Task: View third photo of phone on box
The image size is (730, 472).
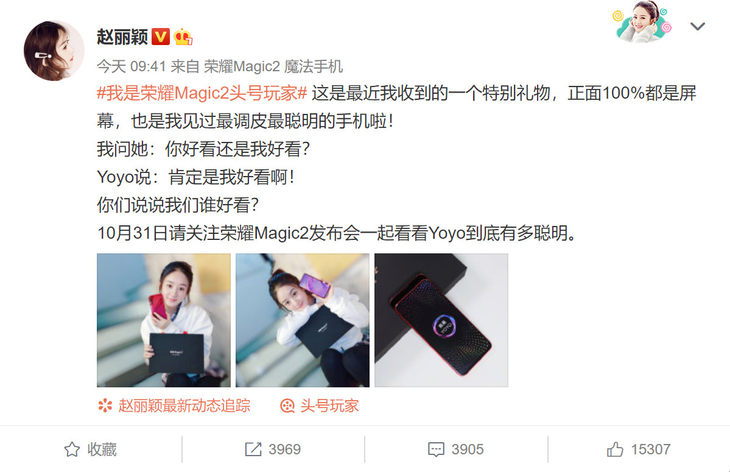Action: [x=441, y=320]
